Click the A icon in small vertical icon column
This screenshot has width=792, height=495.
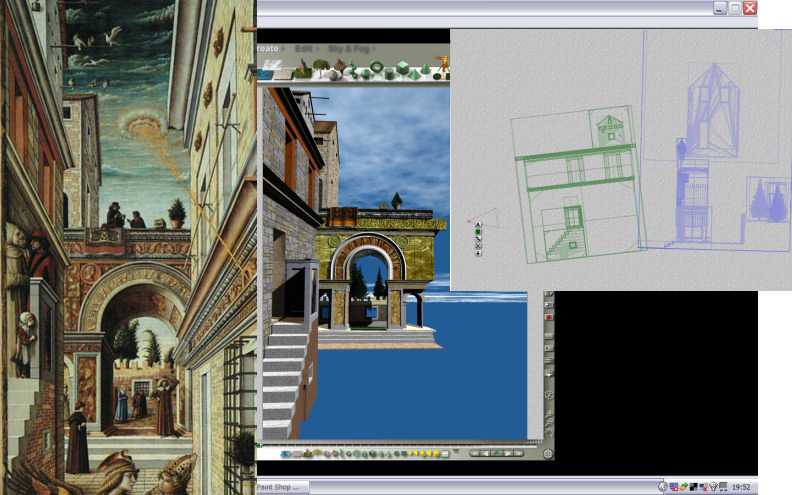click(x=478, y=225)
